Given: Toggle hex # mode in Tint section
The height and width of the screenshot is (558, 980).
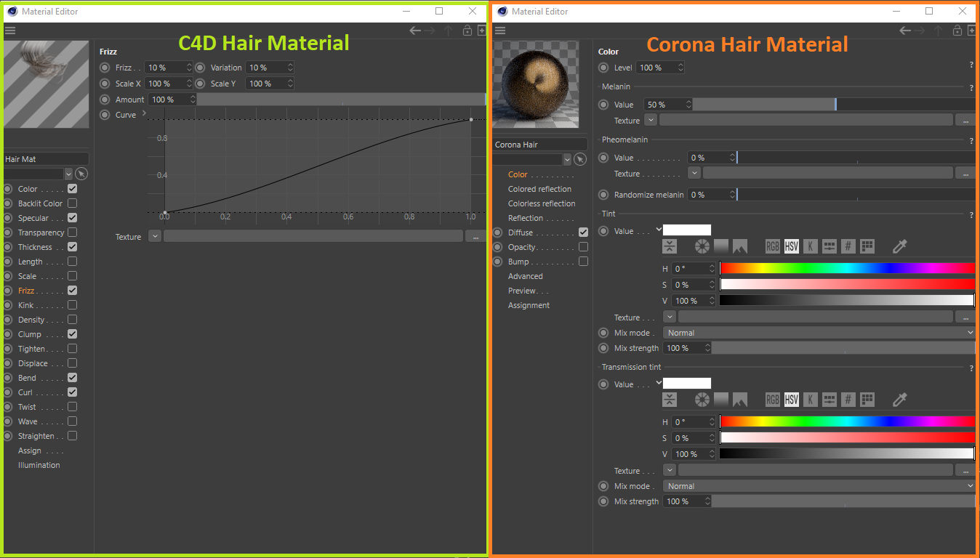Looking at the screenshot, I should tap(848, 246).
